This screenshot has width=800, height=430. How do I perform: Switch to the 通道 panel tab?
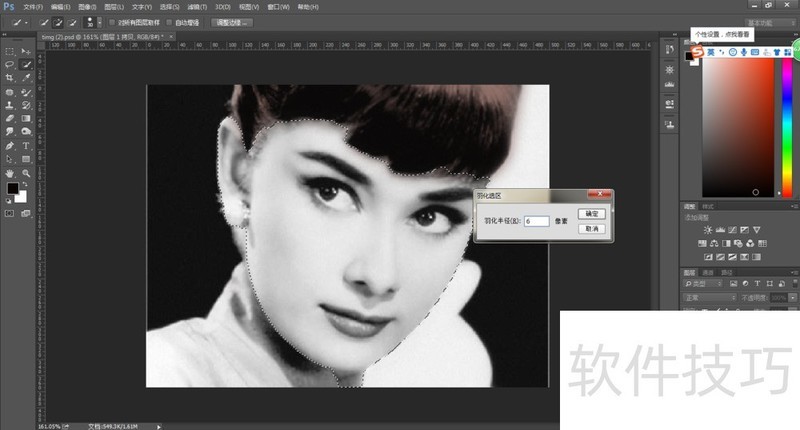709,272
